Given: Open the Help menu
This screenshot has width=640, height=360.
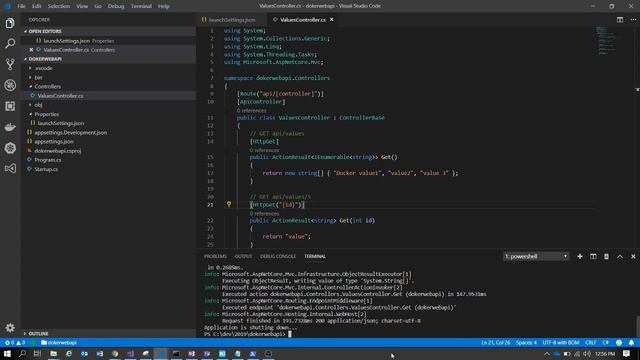Looking at the screenshot, I should [164, 6].
